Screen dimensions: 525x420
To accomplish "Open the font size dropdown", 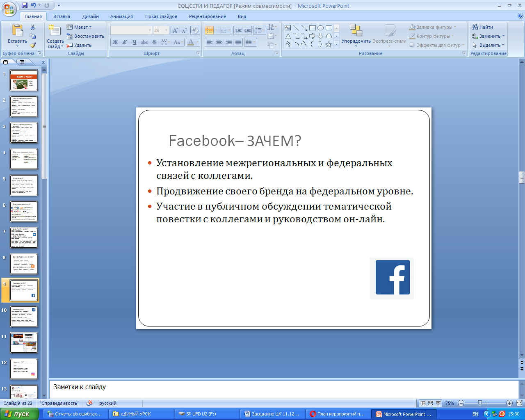I will click(x=166, y=30).
